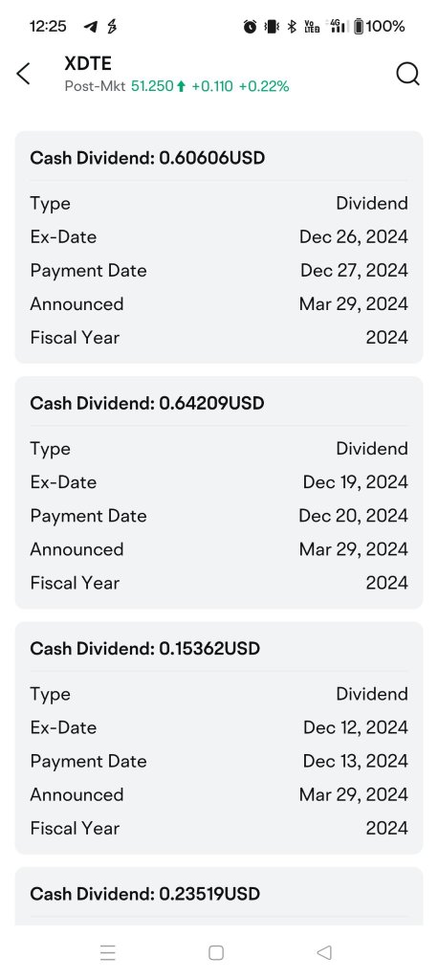Viewport: 438px width, 980px height.
Task: Tap the Post-Mkt price 51.250
Action: [152, 86]
